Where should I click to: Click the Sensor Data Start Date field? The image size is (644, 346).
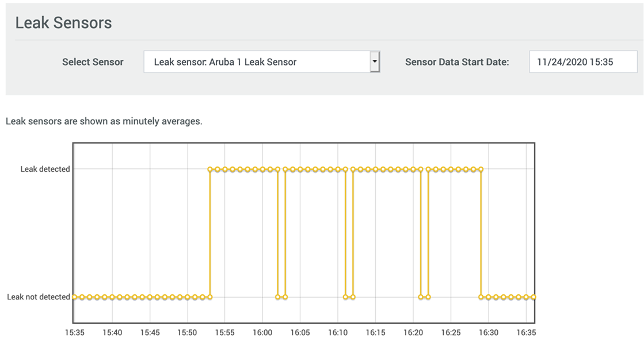582,61
